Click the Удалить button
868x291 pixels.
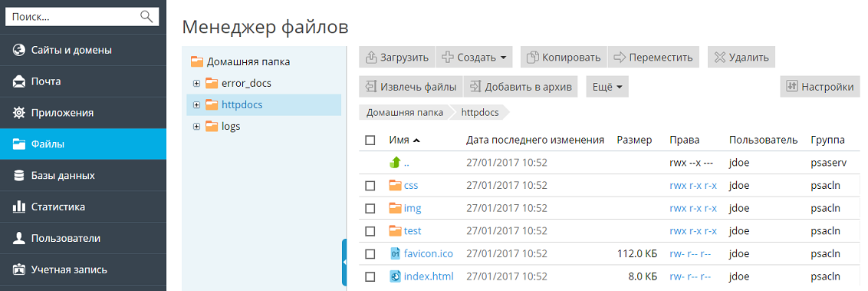pyautogui.click(x=741, y=57)
